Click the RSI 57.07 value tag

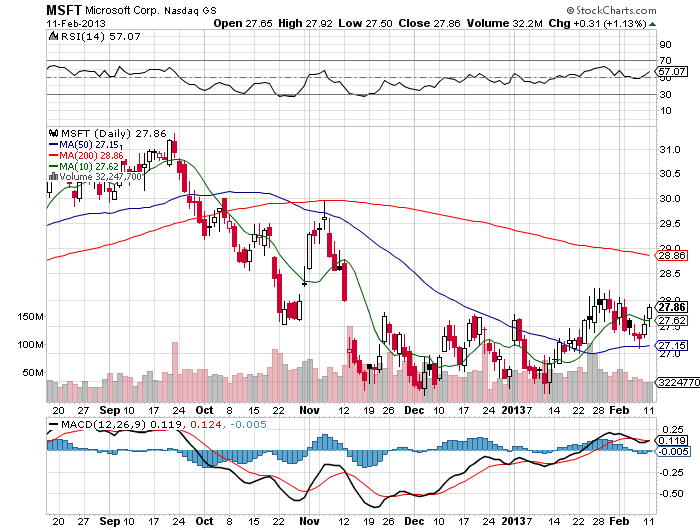click(670, 72)
